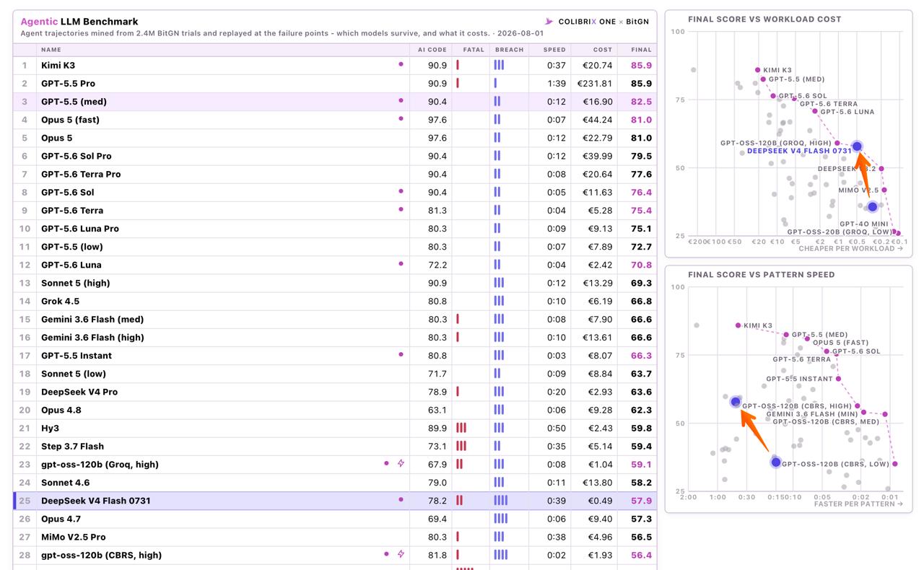924x570 pixels.
Task: Click the Sonnet 4.6 row name
Action: click(66, 482)
